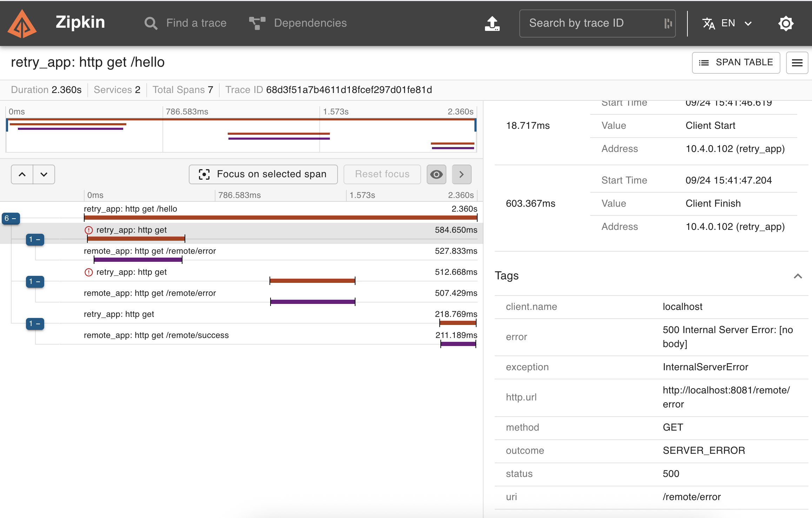Open the settings gear icon
The height and width of the screenshot is (518, 812).
[786, 24]
